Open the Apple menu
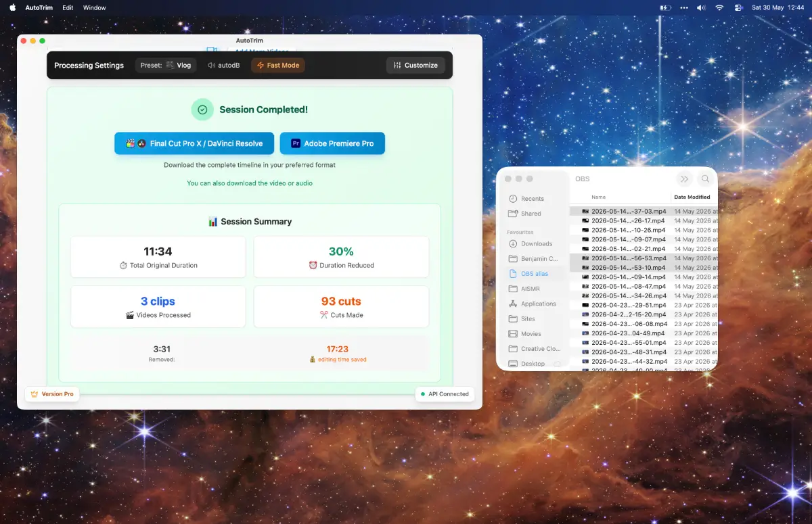The width and height of the screenshot is (812, 524). 12,7
